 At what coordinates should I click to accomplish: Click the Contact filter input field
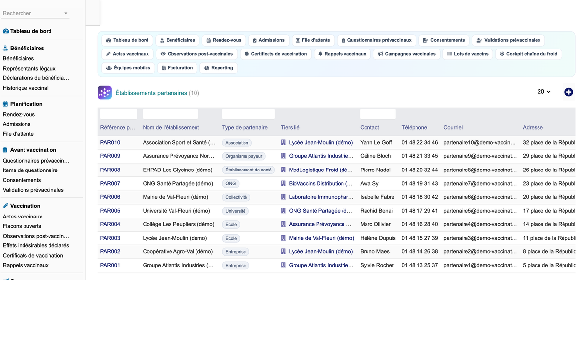tap(378, 114)
